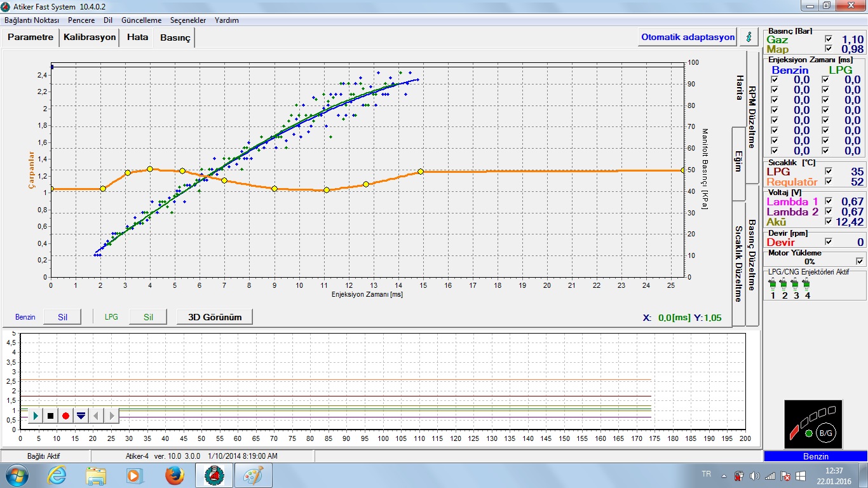868x488 pixels.
Task: Toggle the Lambda 2 voltage checkbox
Action: [x=828, y=211]
